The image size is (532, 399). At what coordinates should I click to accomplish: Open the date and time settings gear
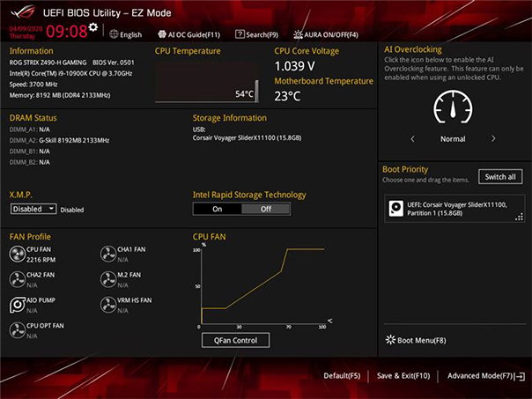point(93,27)
